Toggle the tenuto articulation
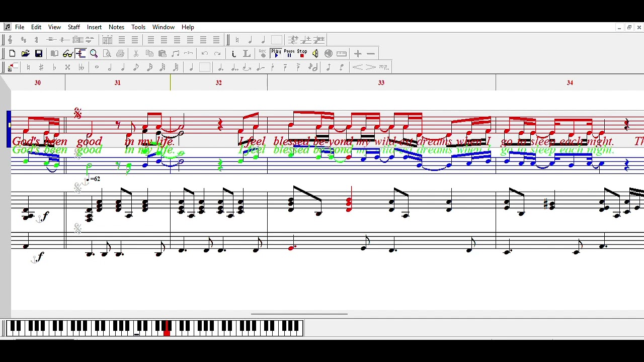 click(x=286, y=67)
